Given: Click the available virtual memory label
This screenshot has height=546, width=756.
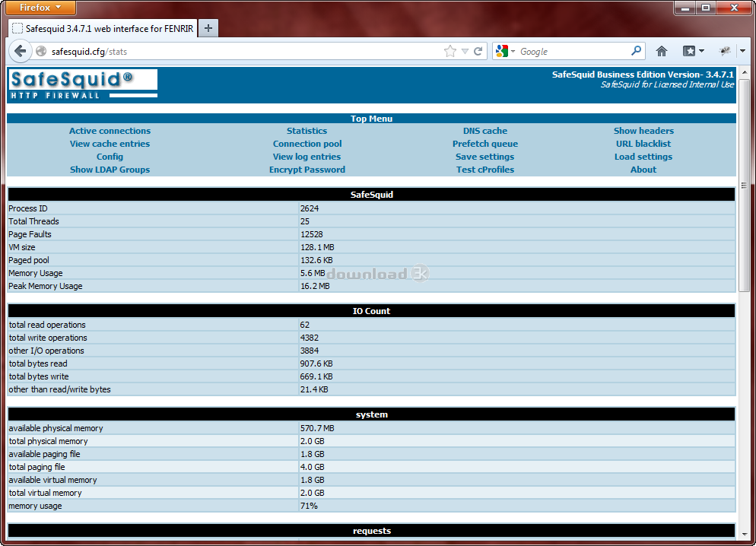Looking at the screenshot, I should click(x=52, y=481).
